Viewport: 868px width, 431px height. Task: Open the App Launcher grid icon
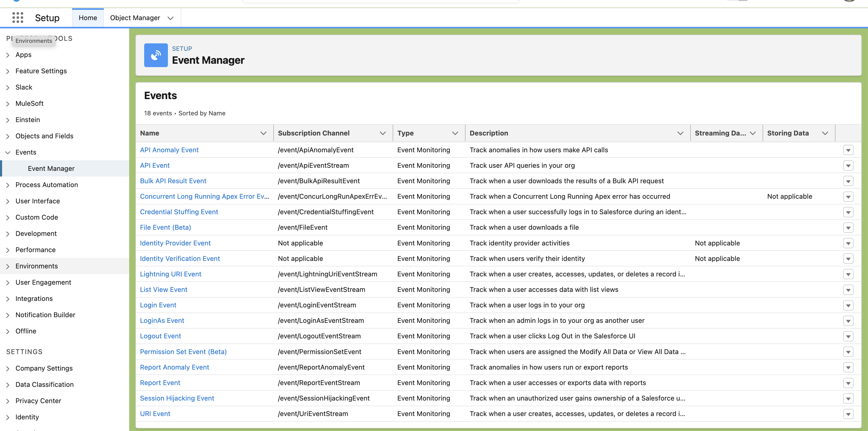[x=18, y=18]
